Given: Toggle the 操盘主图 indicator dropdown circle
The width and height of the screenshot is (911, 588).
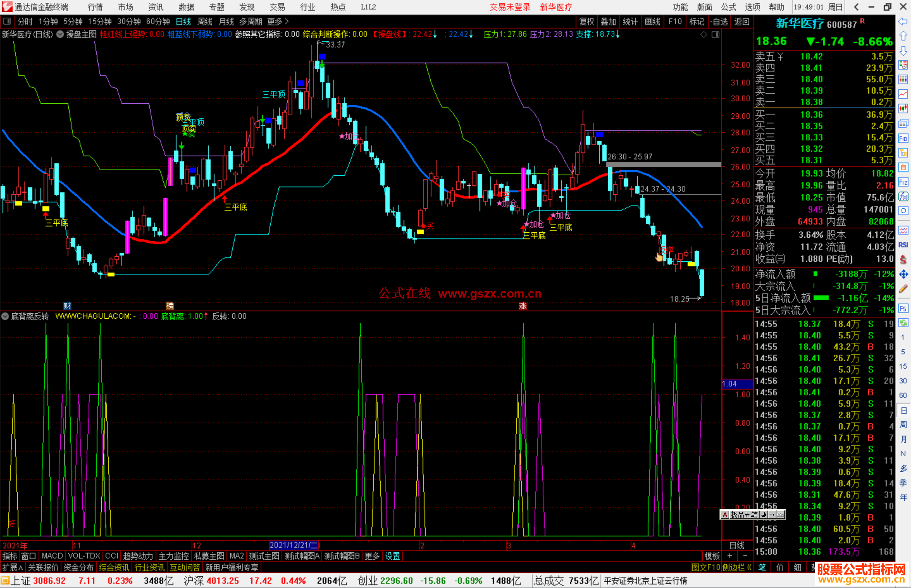Looking at the screenshot, I should point(60,35).
